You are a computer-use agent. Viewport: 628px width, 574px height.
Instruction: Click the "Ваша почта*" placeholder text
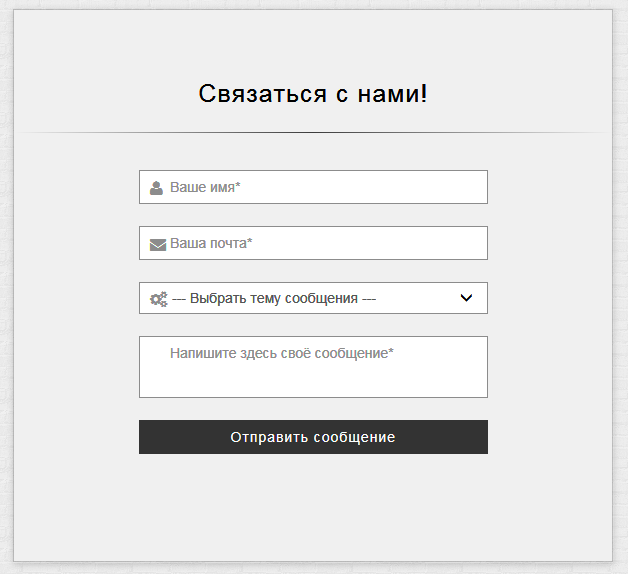(211, 243)
